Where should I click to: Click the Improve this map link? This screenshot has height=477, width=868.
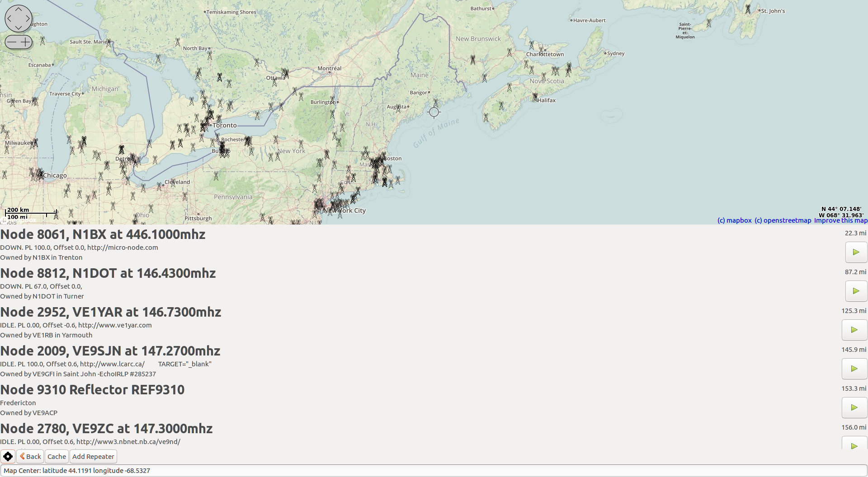pos(841,220)
